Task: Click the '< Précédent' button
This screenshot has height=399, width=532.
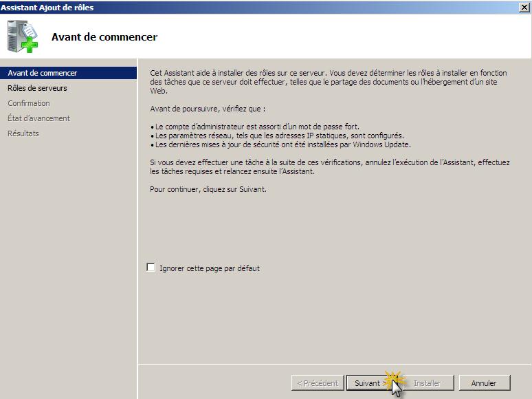Action: tap(317, 383)
